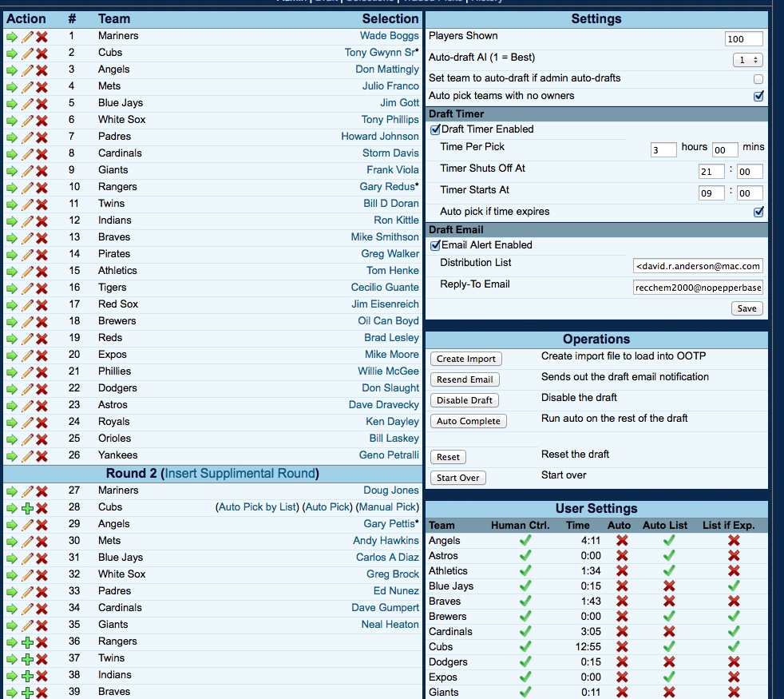Click green plus icon for pick 37 Twins

tap(27, 659)
